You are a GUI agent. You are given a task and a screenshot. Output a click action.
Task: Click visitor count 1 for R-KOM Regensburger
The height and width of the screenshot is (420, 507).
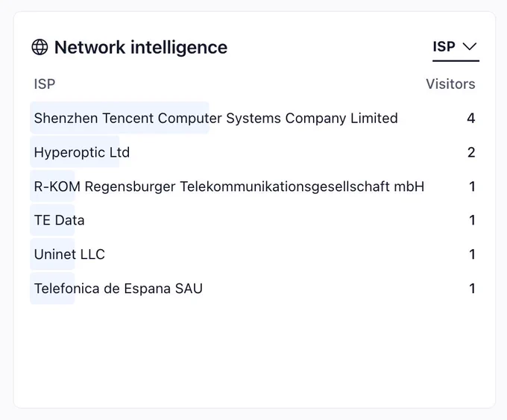(473, 187)
